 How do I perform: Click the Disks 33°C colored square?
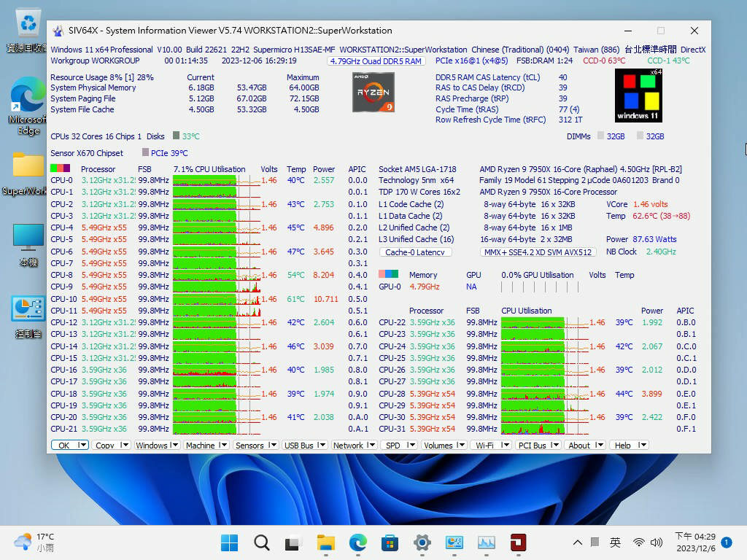click(x=177, y=136)
